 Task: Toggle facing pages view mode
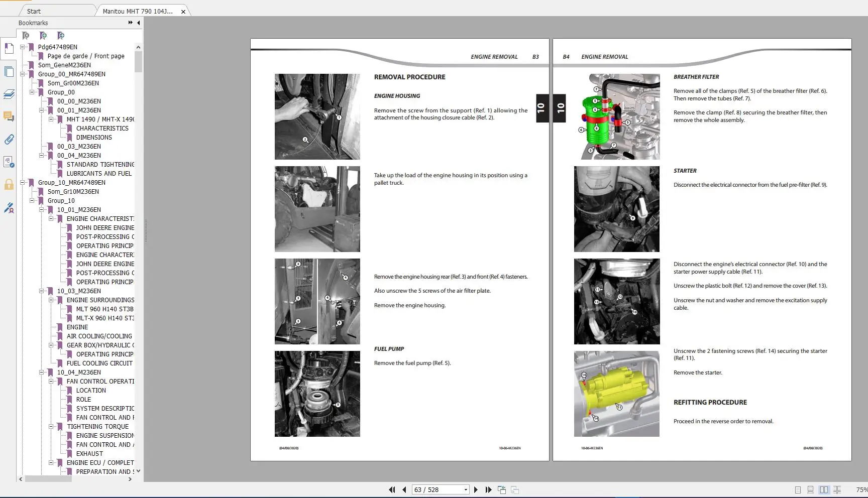tap(824, 490)
